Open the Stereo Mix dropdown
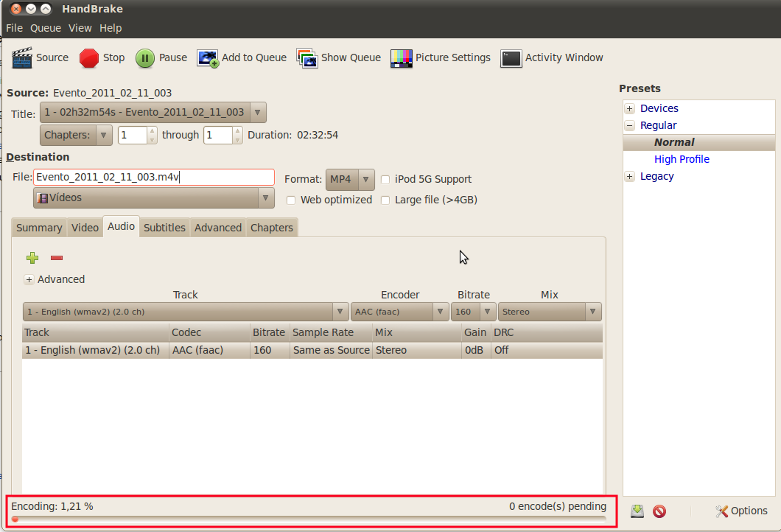This screenshot has height=532, width=781. point(550,312)
